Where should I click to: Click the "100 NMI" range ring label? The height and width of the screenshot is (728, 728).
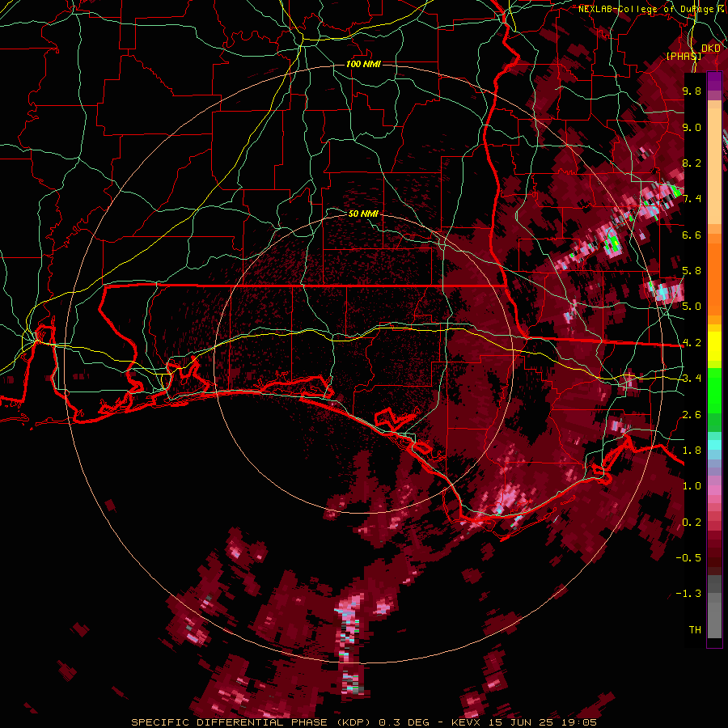pos(363,64)
